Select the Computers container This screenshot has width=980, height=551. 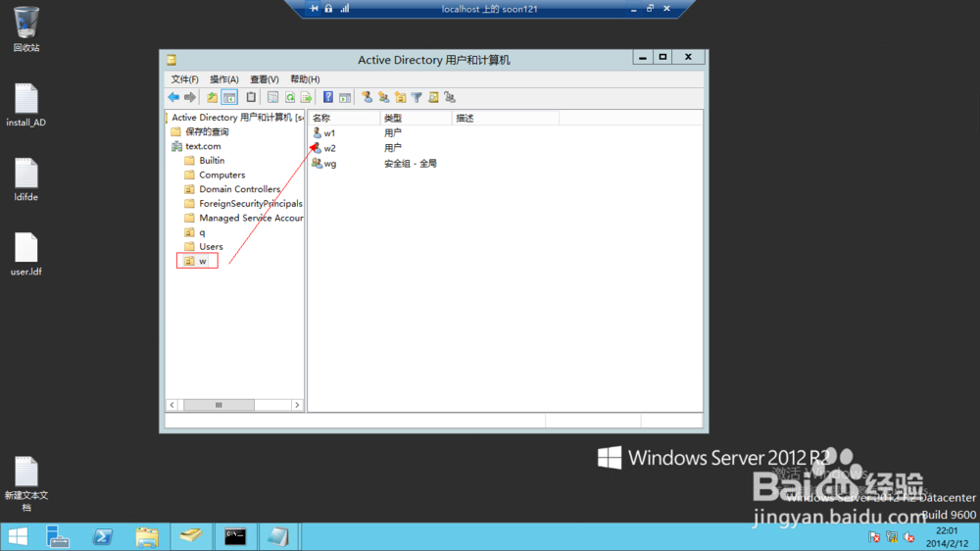click(x=215, y=175)
